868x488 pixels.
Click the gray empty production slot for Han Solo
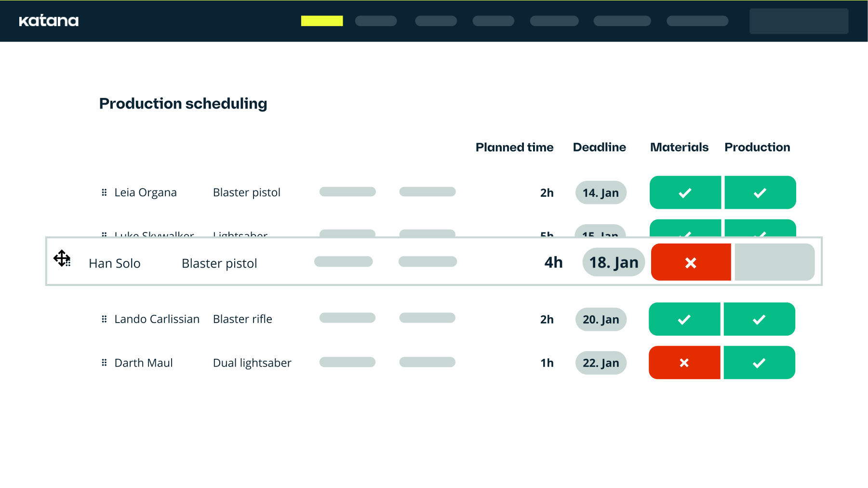coord(774,262)
